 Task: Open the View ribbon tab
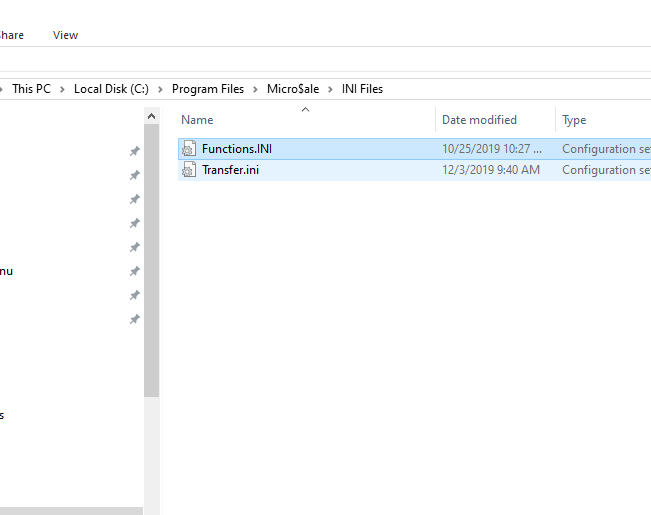[65, 35]
